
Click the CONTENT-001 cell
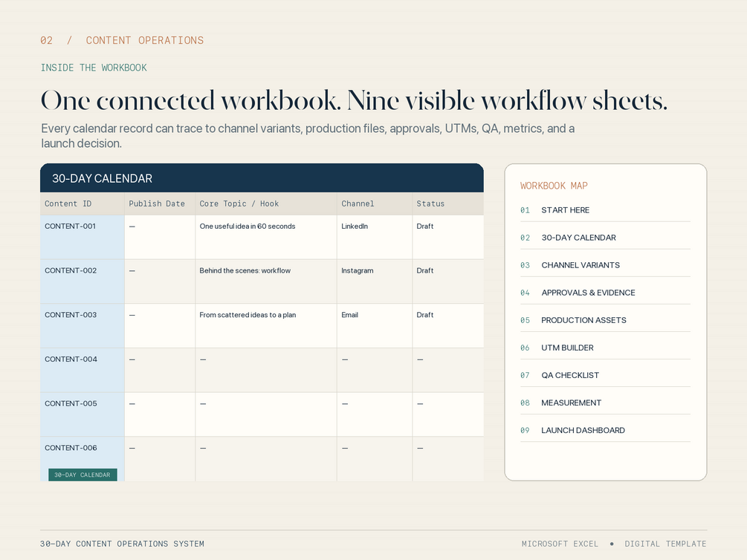pos(82,237)
